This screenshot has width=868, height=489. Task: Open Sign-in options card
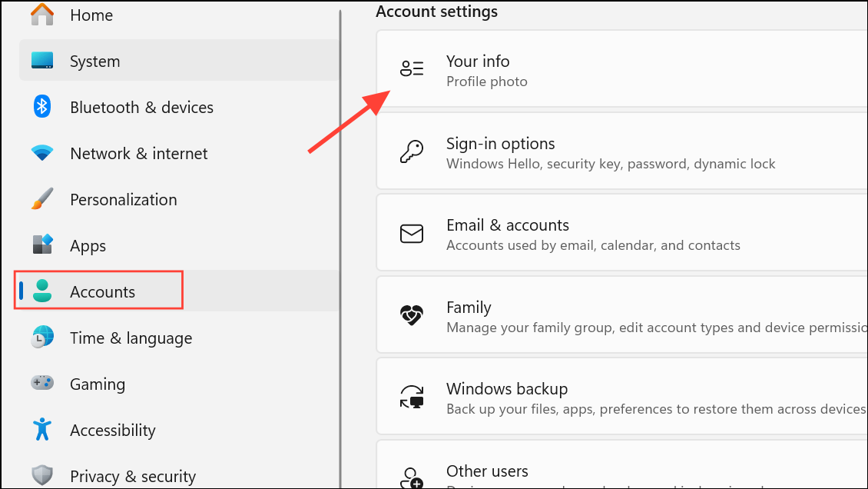pyautogui.click(x=621, y=151)
